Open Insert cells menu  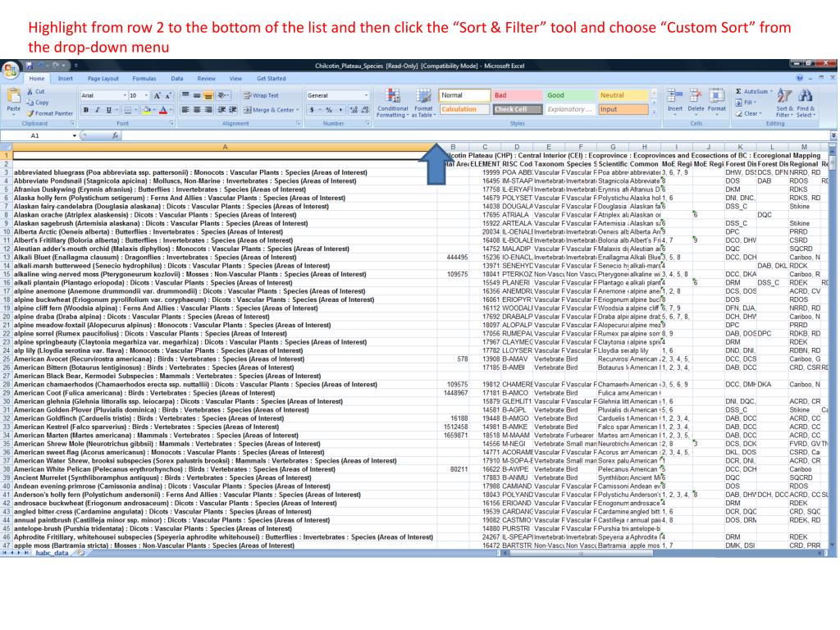pyautogui.click(x=675, y=101)
